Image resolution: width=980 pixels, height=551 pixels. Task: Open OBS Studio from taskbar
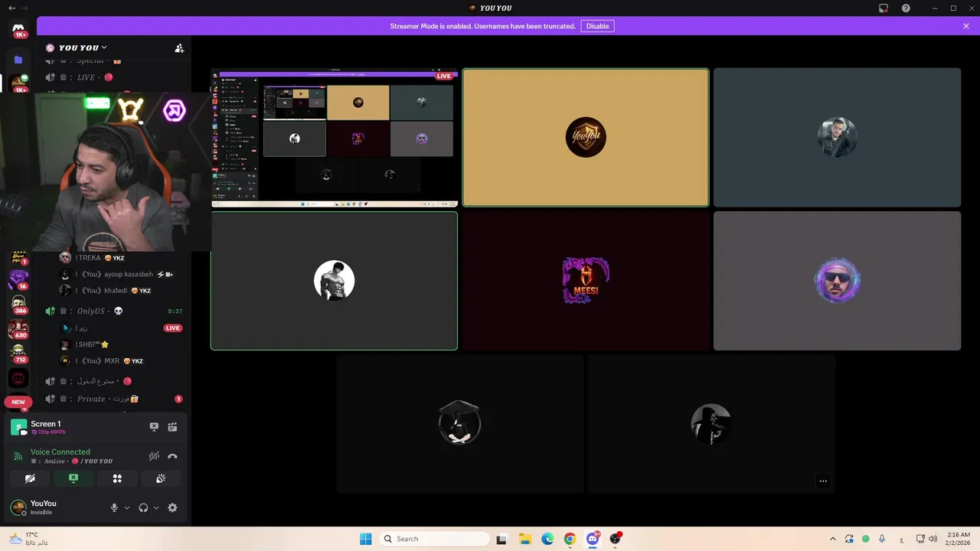(615, 539)
